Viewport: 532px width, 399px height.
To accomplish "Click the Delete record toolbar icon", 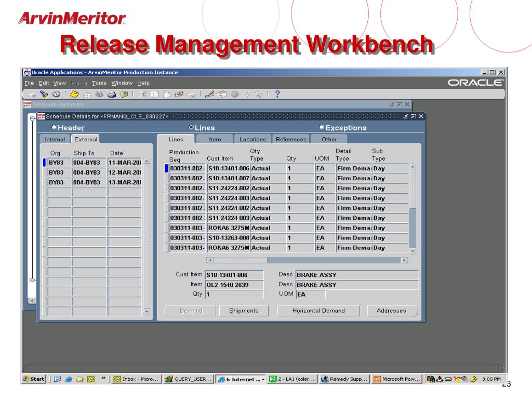I will [191, 94].
